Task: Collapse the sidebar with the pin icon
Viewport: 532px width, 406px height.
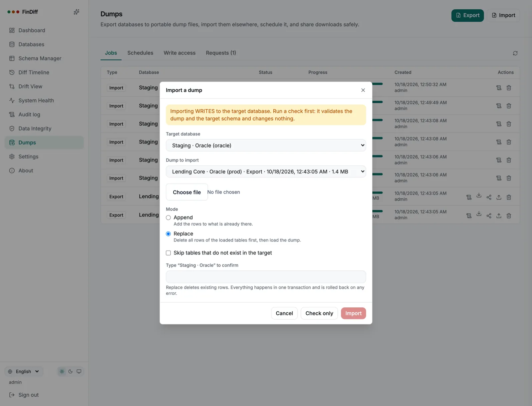Action: pos(76,12)
